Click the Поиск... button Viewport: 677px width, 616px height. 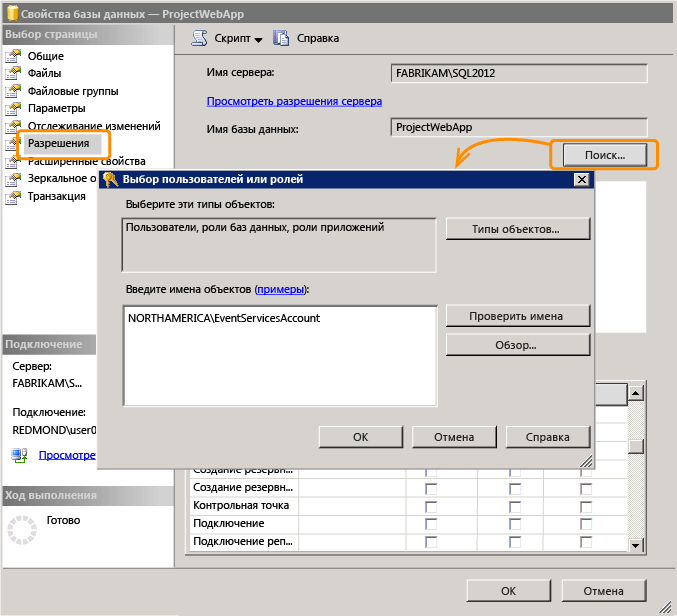point(605,155)
